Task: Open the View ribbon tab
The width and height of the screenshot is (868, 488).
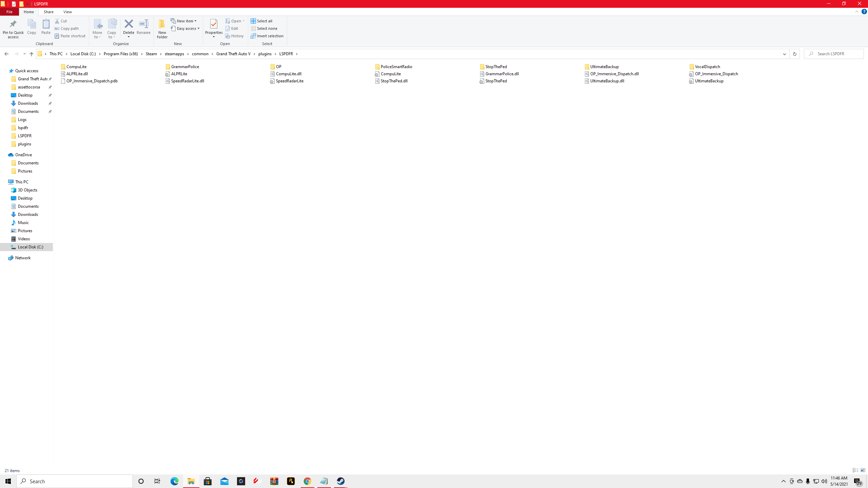Action: coord(67,12)
